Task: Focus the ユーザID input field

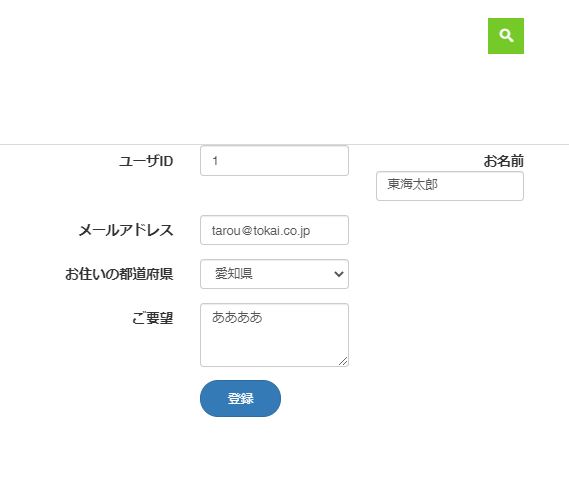Action: click(x=274, y=161)
